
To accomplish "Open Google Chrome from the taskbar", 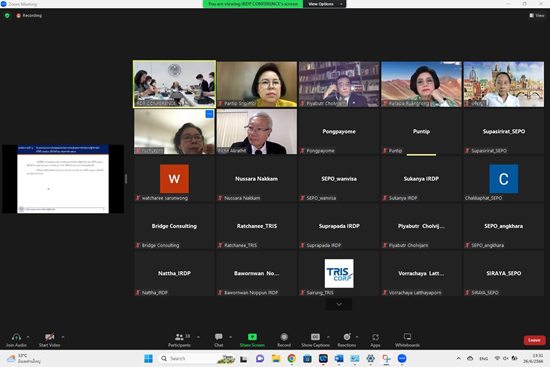I will click(x=291, y=359).
